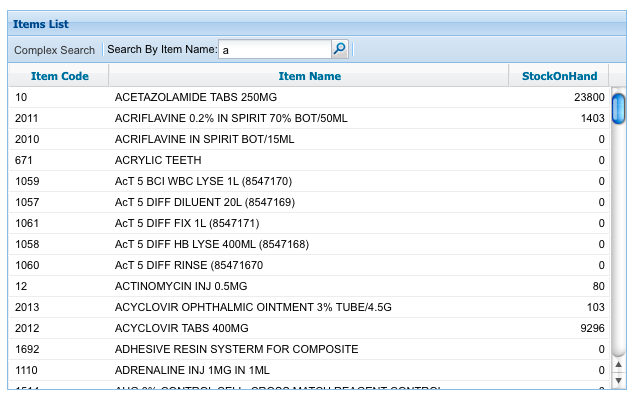Click item code 1692
The image size is (634, 397).
(27, 349)
